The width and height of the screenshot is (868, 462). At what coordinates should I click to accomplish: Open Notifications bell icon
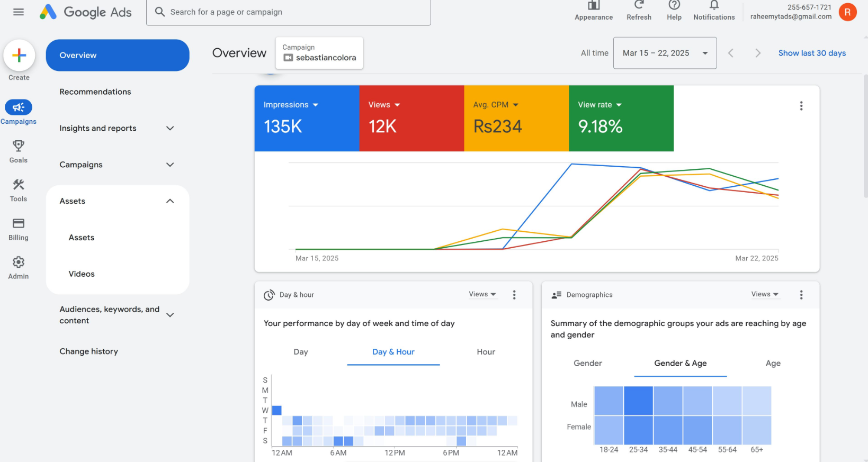[x=714, y=5]
